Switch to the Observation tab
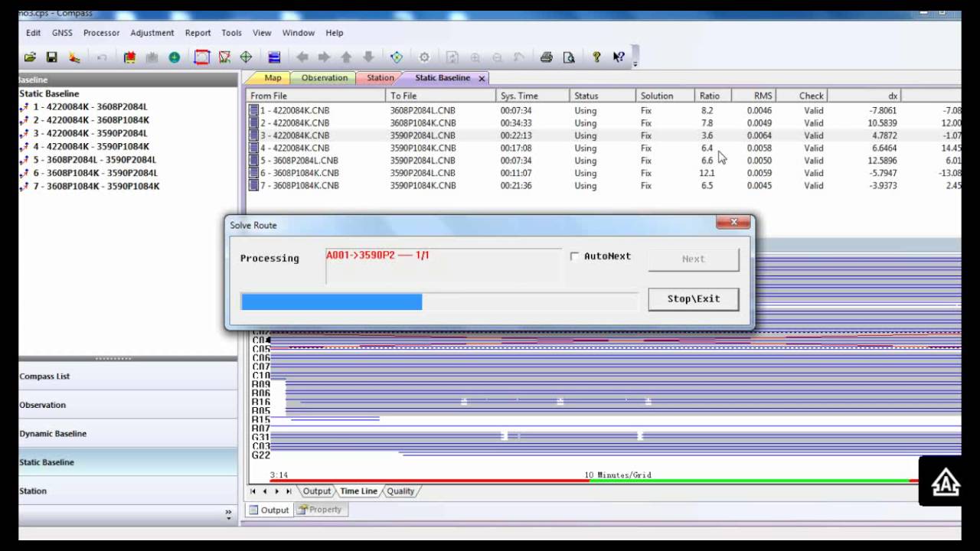Screen dimensions: 980x551 [x=324, y=78]
